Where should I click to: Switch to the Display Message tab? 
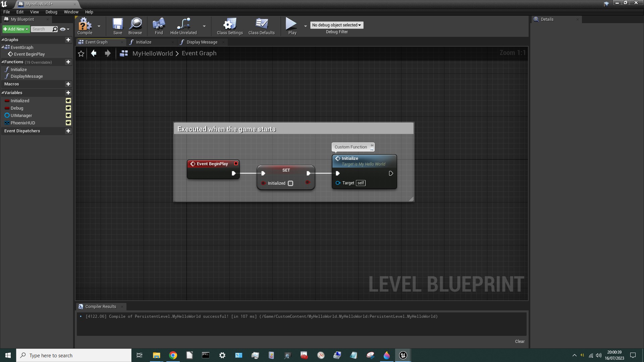pos(202,42)
